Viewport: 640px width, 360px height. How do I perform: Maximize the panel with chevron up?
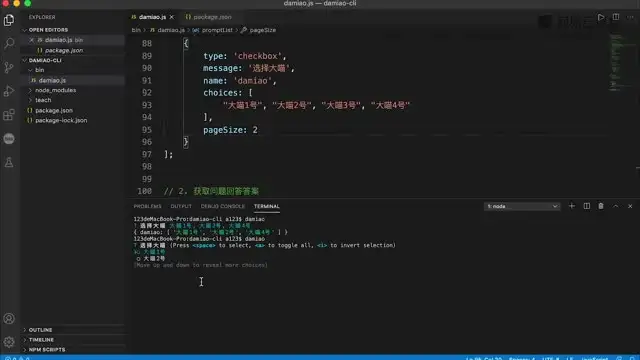click(x=616, y=206)
